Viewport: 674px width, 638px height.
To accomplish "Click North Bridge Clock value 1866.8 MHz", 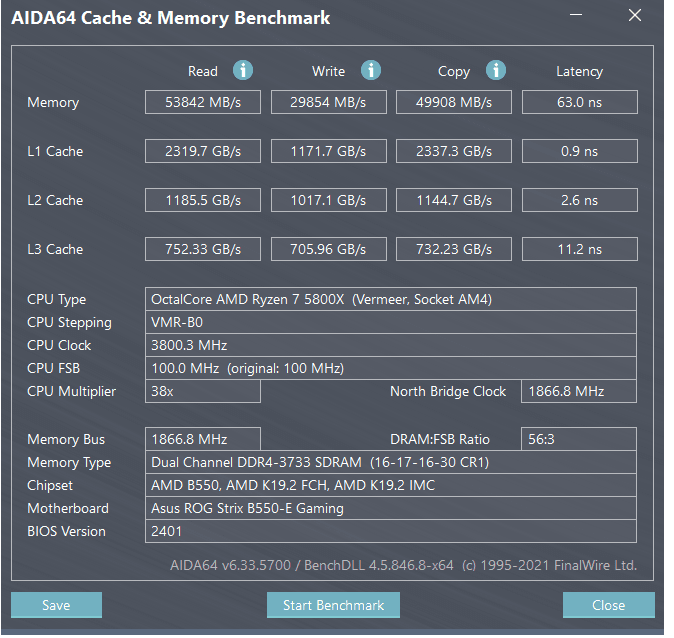I will 579,391.
